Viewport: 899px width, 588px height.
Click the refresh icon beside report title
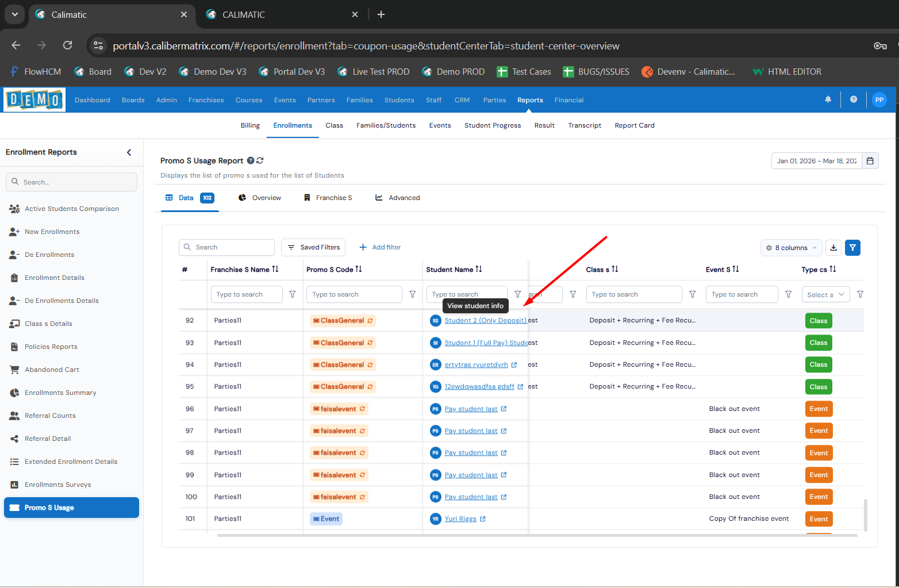click(260, 161)
